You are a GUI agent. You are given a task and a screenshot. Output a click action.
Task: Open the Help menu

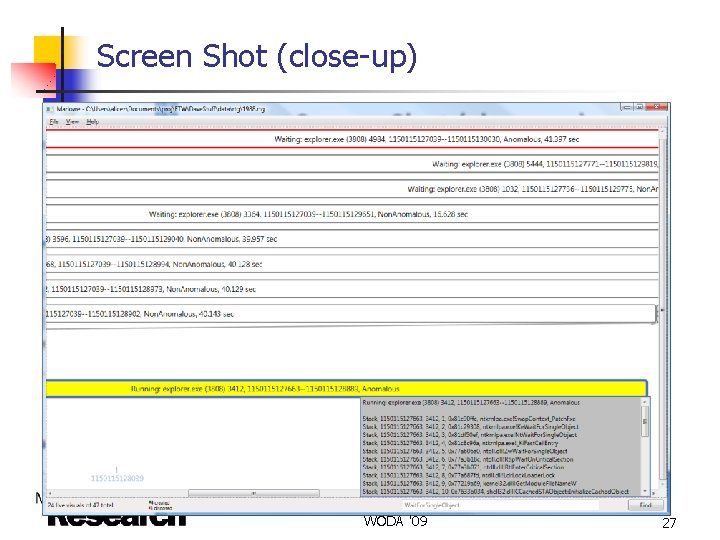pos(92,122)
